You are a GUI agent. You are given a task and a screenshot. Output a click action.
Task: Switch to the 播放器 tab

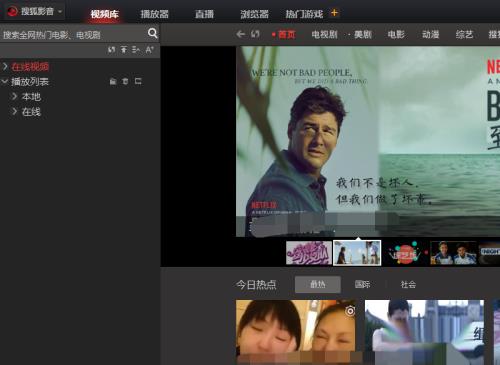(x=154, y=14)
